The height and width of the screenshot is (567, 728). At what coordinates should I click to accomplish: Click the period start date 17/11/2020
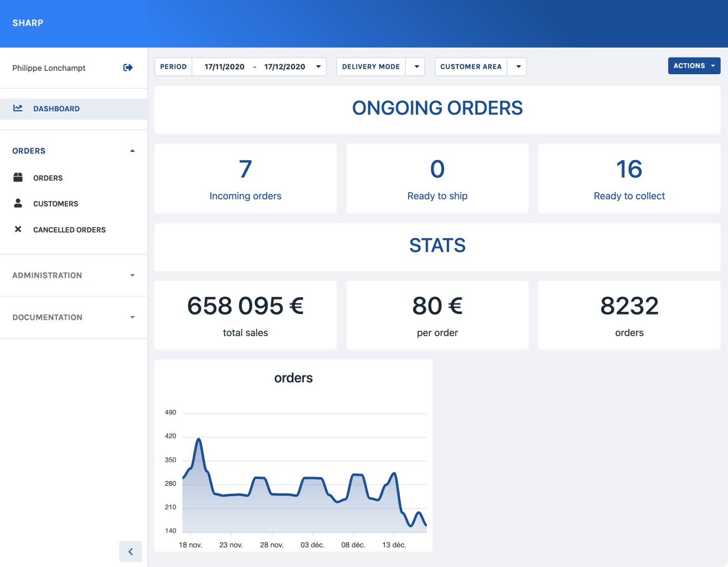pyautogui.click(x=224, y=66)
